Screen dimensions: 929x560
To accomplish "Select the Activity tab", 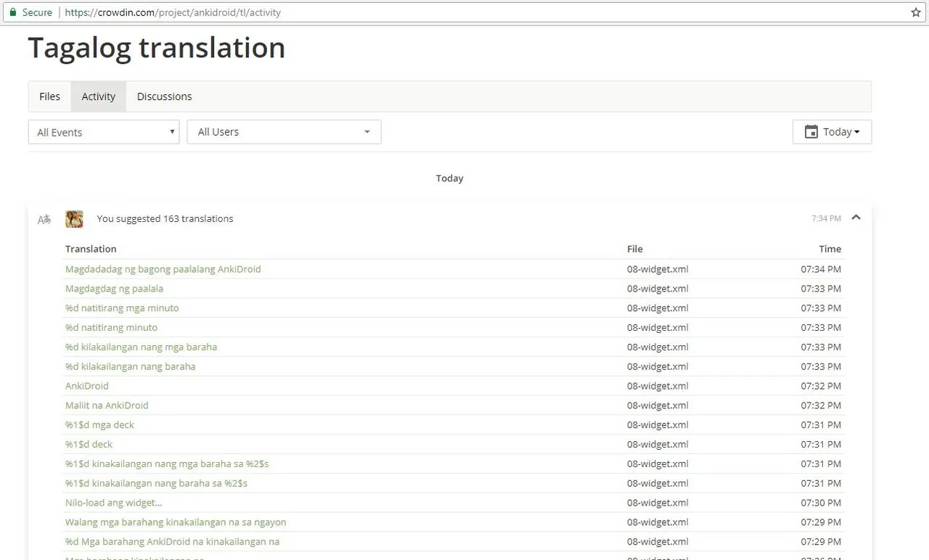I will pos(99,96).
